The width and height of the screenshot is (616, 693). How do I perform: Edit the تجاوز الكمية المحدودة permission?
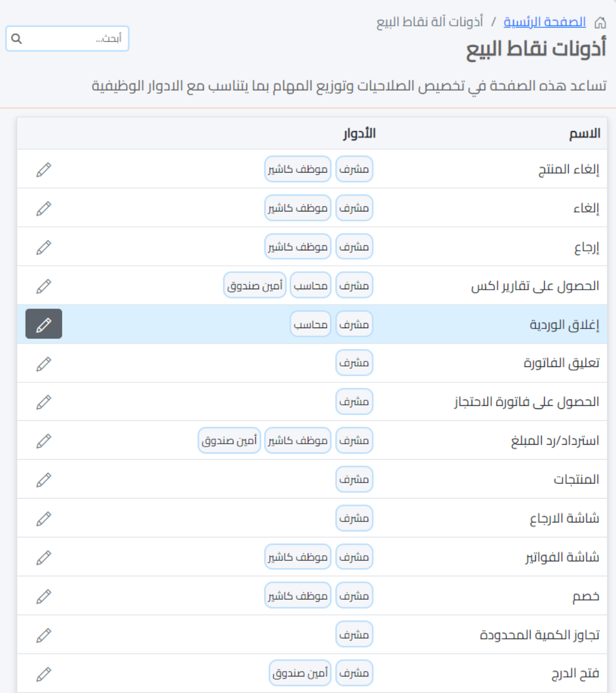[44, 635]
